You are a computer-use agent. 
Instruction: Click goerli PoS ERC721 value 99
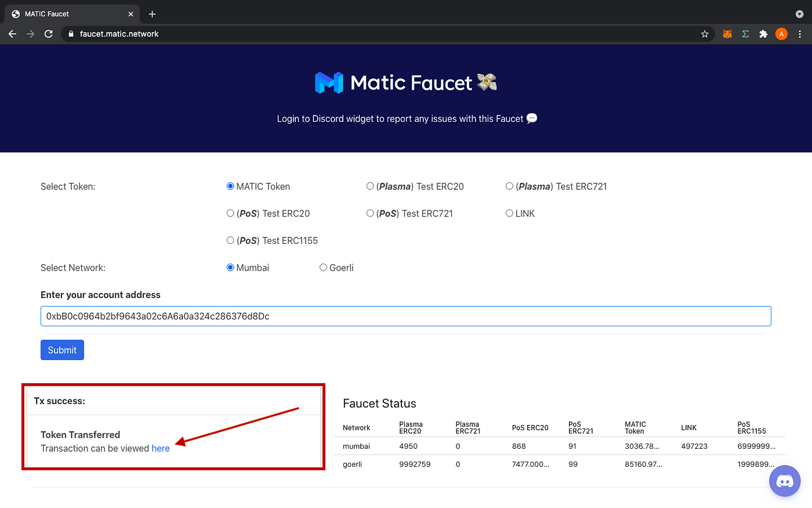[573, 464]
